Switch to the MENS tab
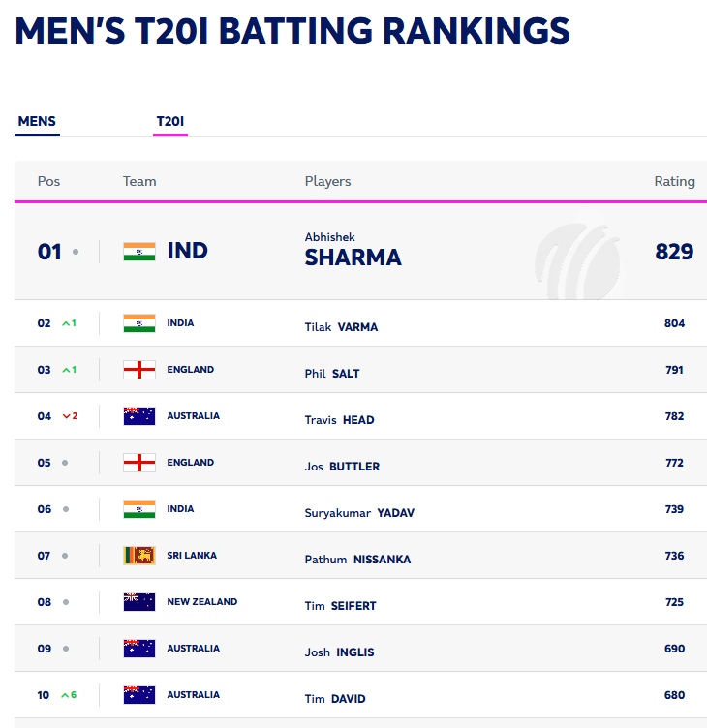 click(x=37, y=122)
